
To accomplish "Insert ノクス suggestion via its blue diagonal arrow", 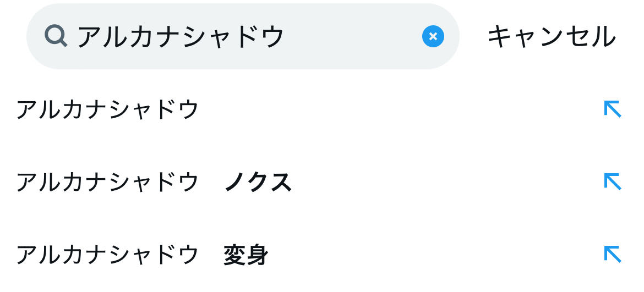I will (x=612, y=181).
